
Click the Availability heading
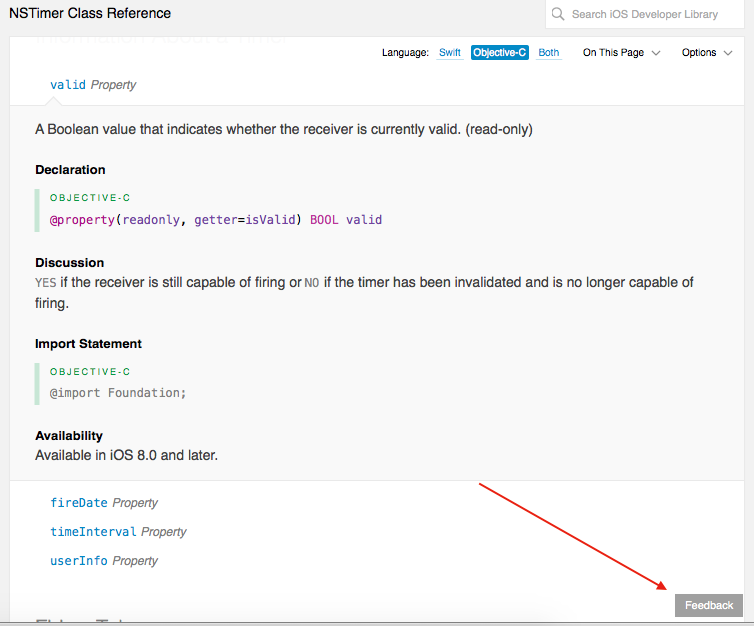coord(69,436)
